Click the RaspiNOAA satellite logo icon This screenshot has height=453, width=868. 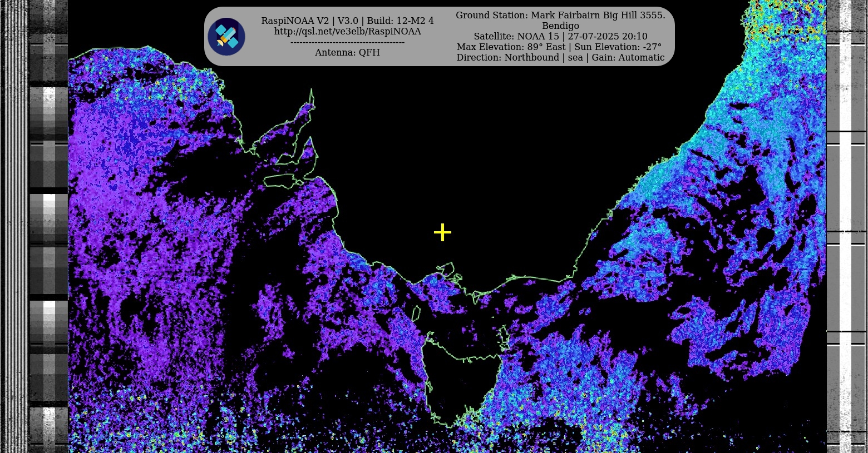click(226, 37)
